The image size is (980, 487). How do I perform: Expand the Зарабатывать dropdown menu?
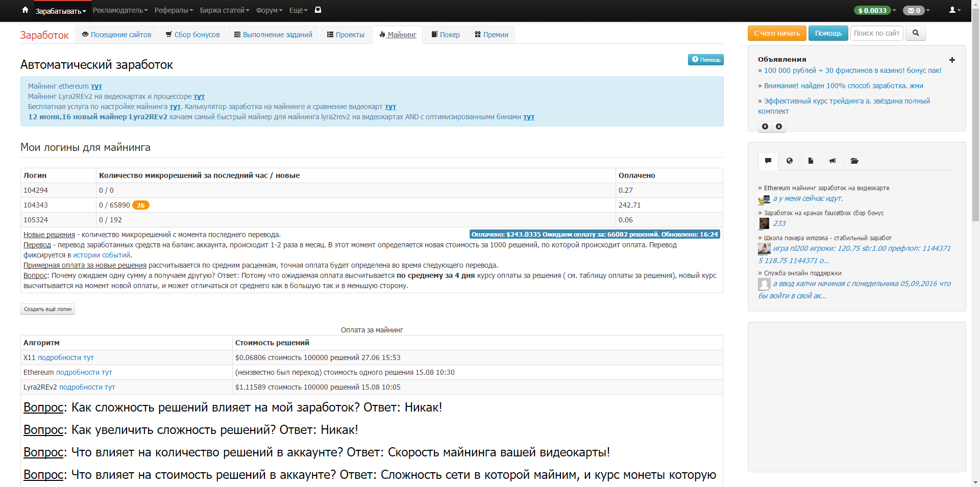(61, 11)
